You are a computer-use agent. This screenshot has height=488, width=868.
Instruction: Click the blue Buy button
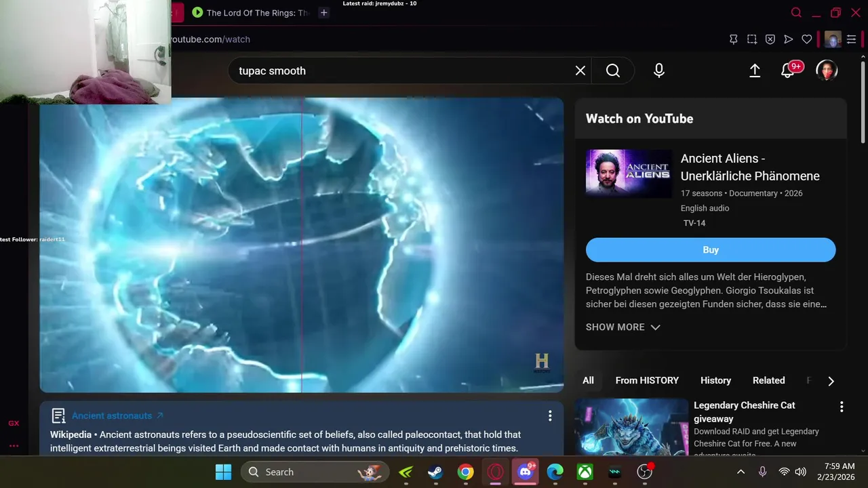[711, 249]
